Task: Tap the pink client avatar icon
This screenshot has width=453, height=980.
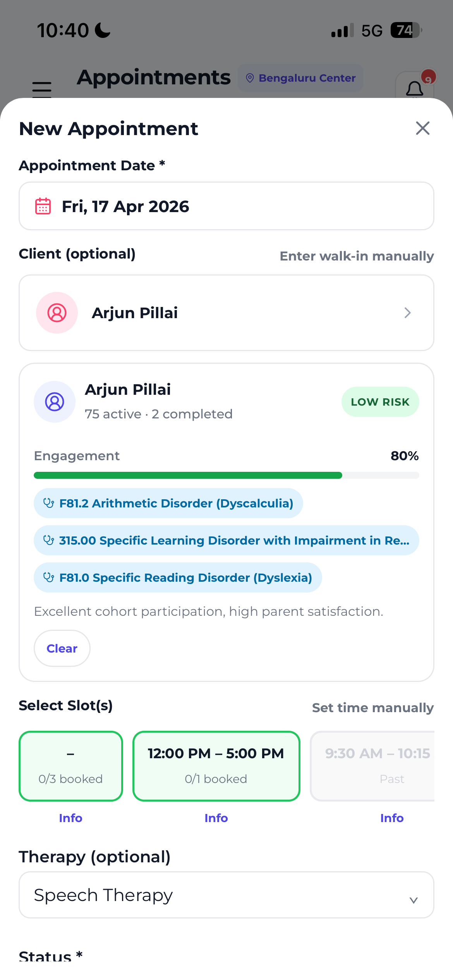Action: [x=57, y=313]
